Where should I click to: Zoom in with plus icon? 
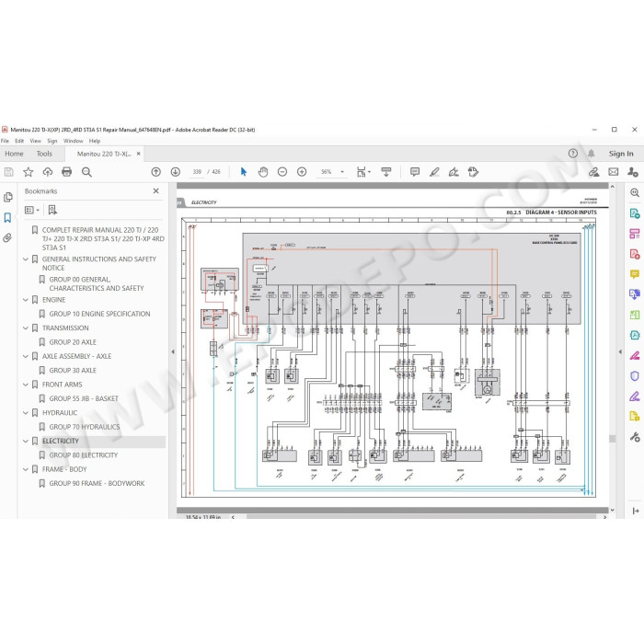tap(302, 172)
